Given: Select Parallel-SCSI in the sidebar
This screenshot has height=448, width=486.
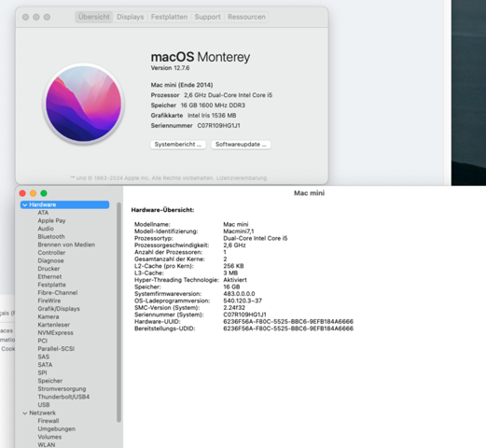Looking at the screenshot, I should (x=56, y=349).
